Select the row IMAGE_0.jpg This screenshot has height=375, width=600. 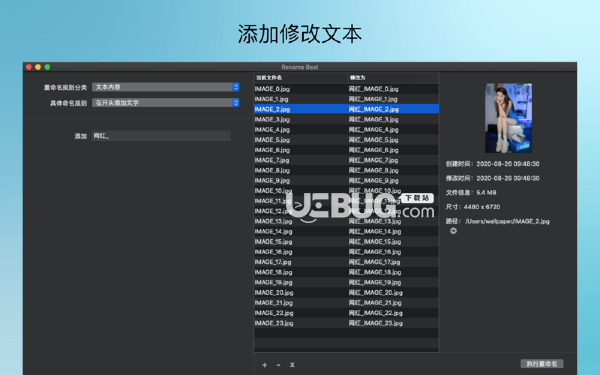346,89
